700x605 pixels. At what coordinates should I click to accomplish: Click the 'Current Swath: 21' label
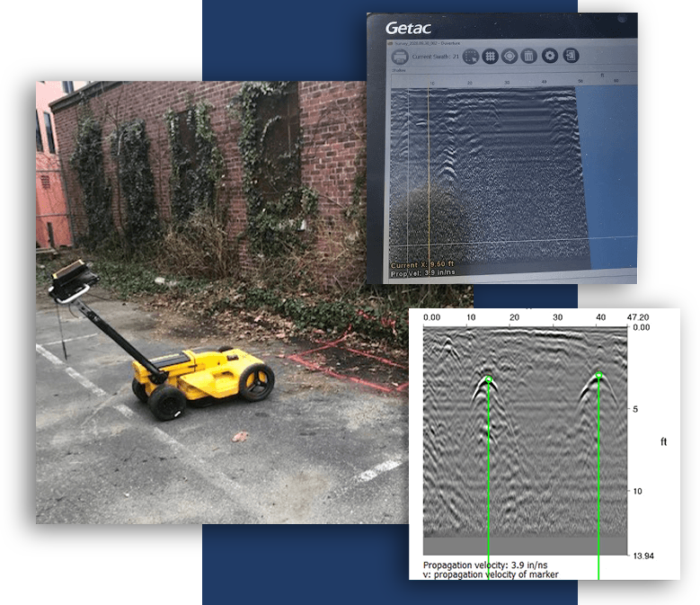coord(435,57)
